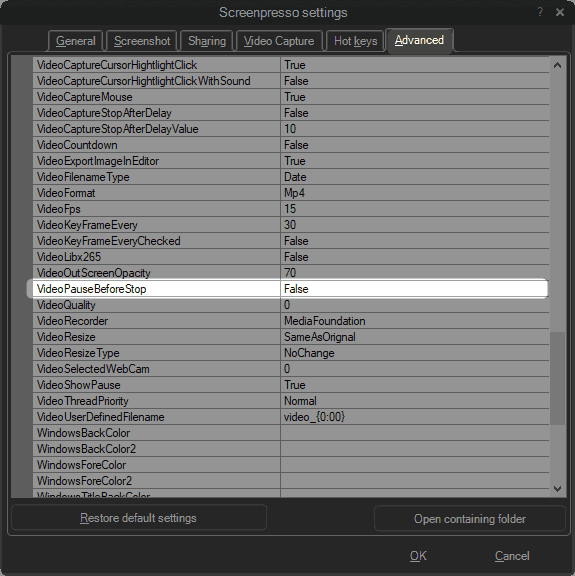Viewport: 575px width, 576px height.
Task: Select the VideoFormat Mp4 value cell
Action: tap(414, 193)
